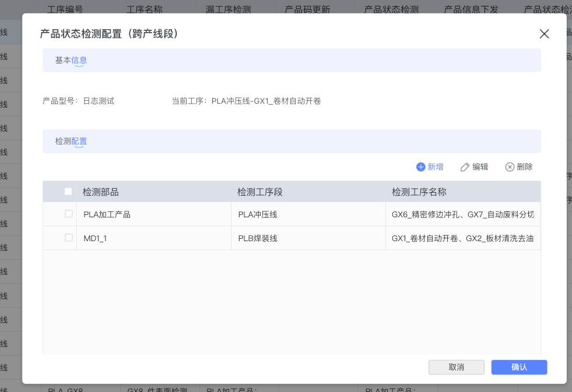The height and width of the screenshot is (392, 572).
Task: Click the MD1_1 part name cell
Action: (x=96, y=238)
